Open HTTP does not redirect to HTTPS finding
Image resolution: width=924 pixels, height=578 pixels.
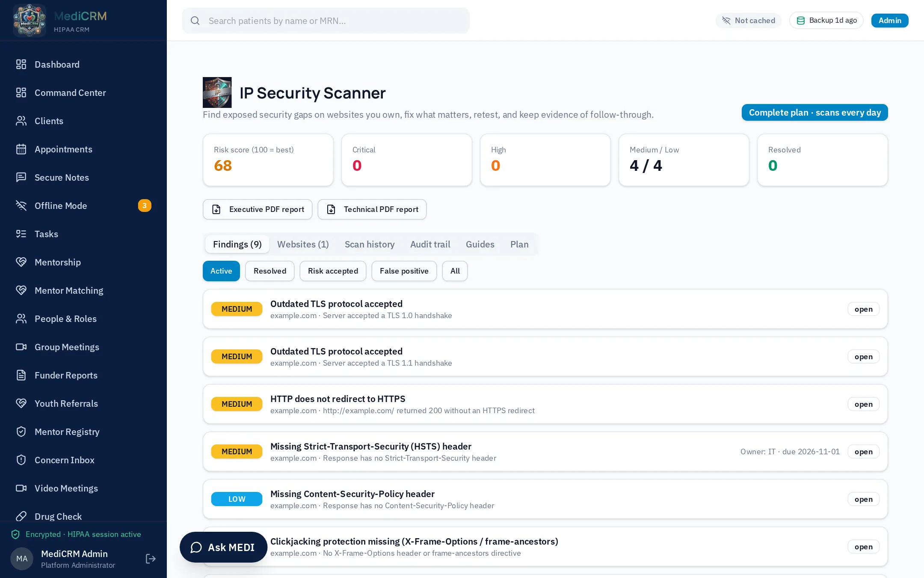[545, 404]
